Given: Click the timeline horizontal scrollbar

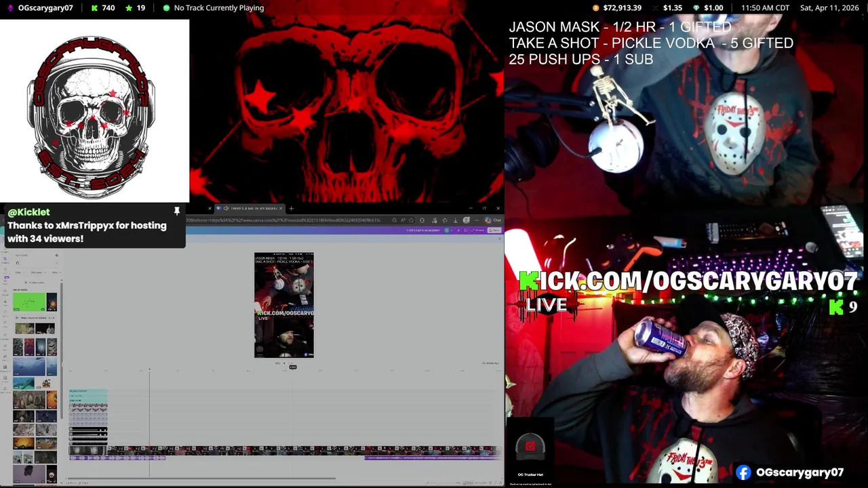Looking at the screenshot, I should pos(201,479).
